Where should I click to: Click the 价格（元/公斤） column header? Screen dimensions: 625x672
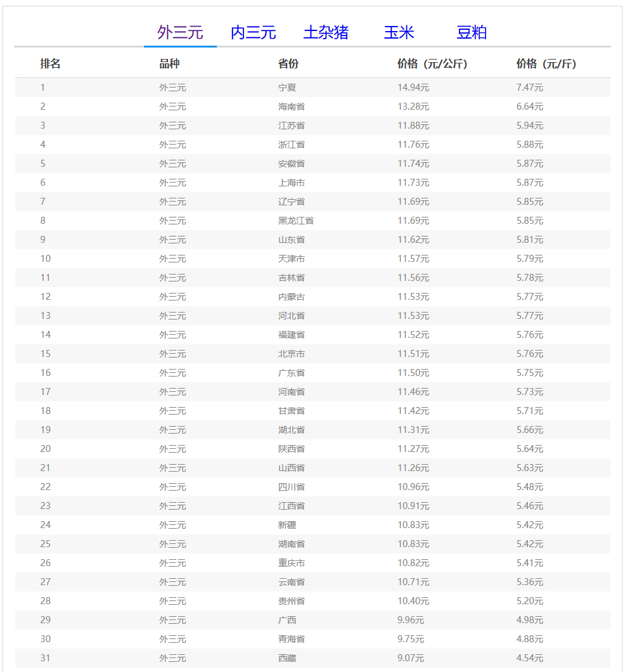(432, 64)
